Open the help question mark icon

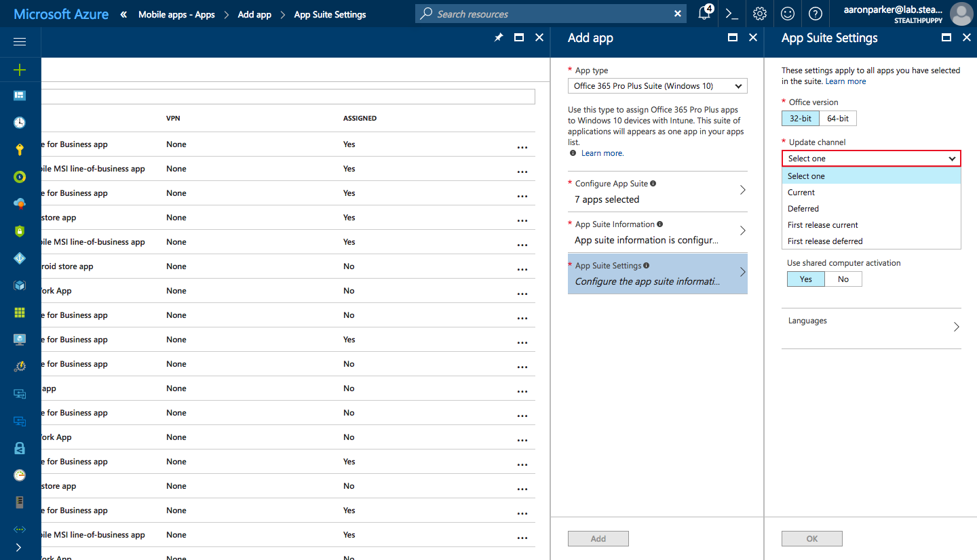816,14
